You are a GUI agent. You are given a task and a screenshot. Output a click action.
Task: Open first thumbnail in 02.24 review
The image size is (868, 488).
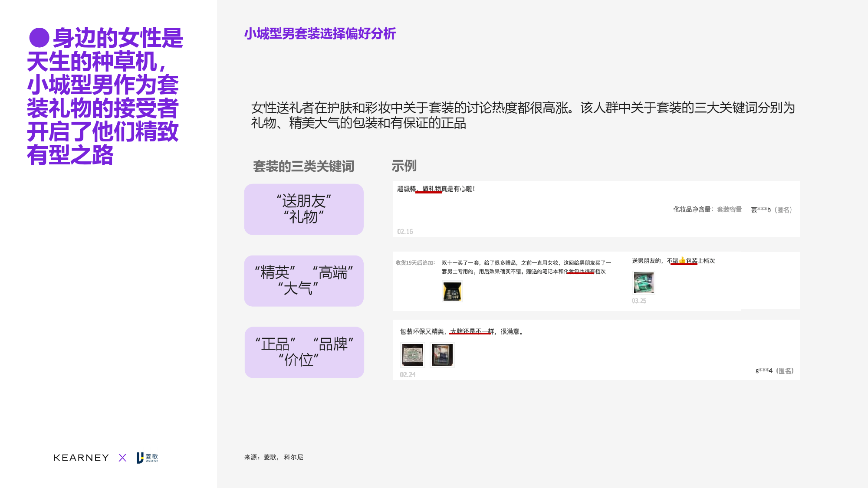click(x=412, y=355)
